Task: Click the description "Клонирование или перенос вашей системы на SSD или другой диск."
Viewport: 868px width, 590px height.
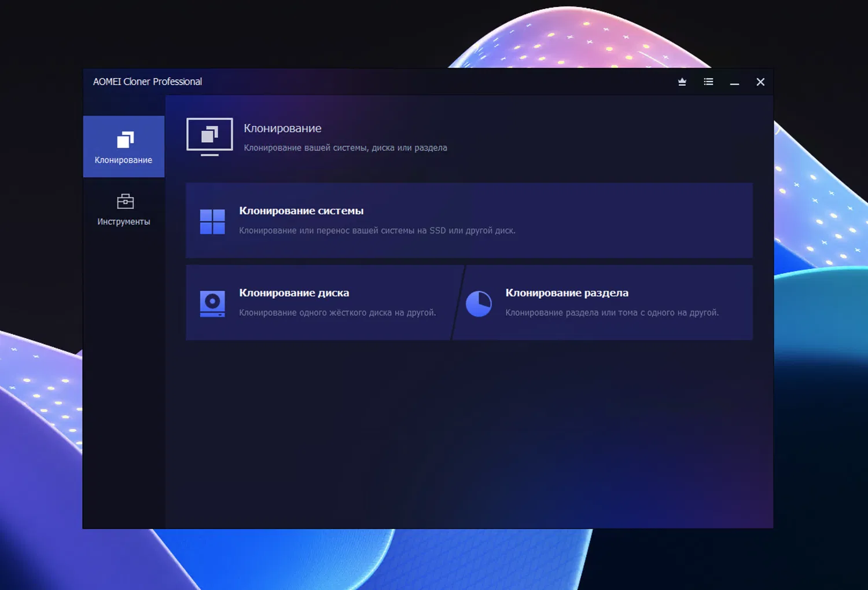Action: pyautogui.click(x=377, y=230)
